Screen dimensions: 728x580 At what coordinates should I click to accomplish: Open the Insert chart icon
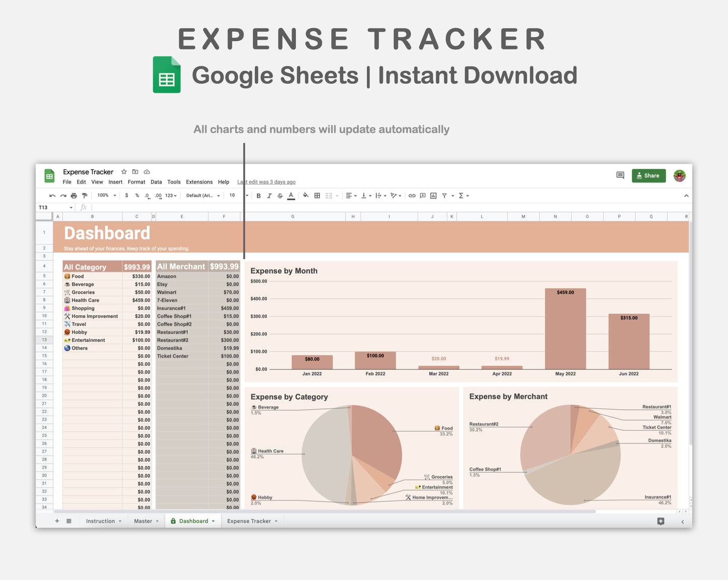tap(433, 195)
